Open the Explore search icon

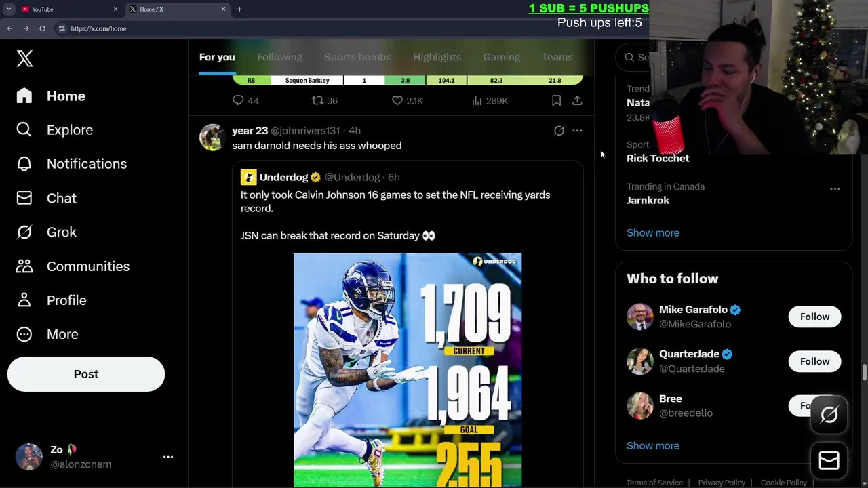(x=24, y=129)
